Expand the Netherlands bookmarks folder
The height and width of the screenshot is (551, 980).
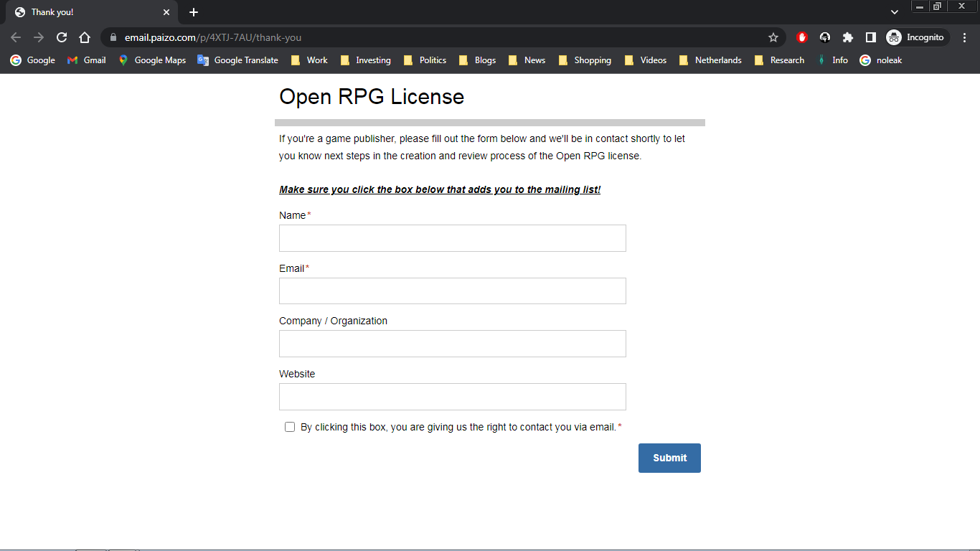[x=710, y=60]
